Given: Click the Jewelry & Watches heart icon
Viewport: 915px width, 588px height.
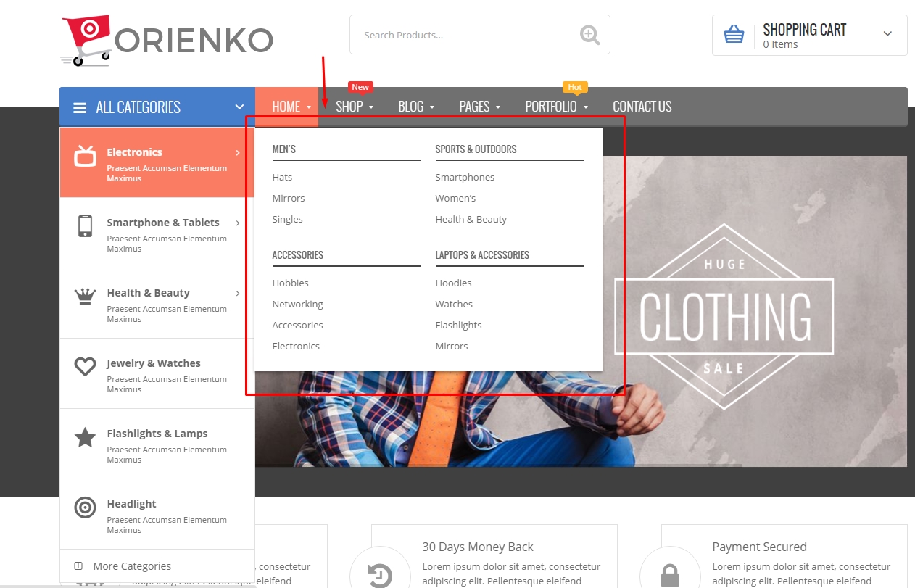Looking at the screenshot, I should [86, 367].
